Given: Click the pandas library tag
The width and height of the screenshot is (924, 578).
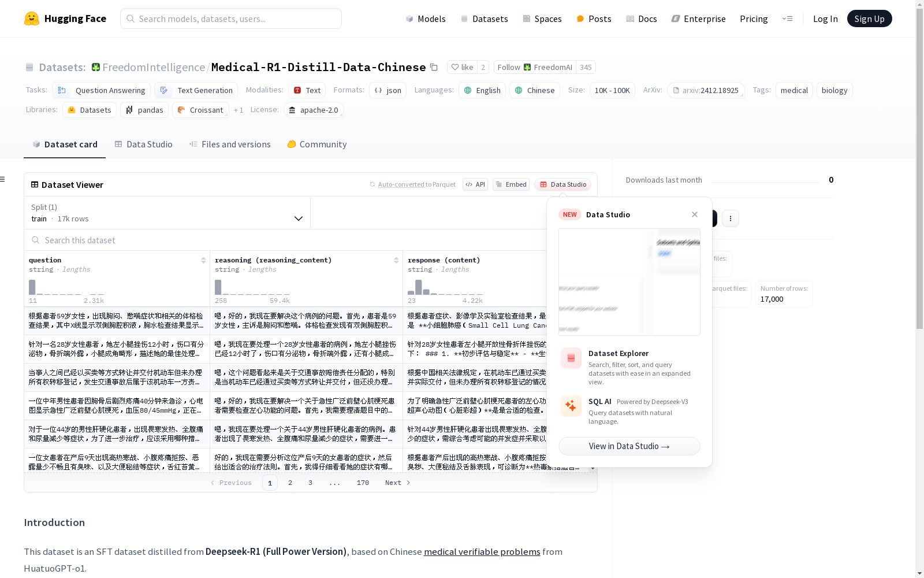Looking at the screenshot, I should click(144, 110).
